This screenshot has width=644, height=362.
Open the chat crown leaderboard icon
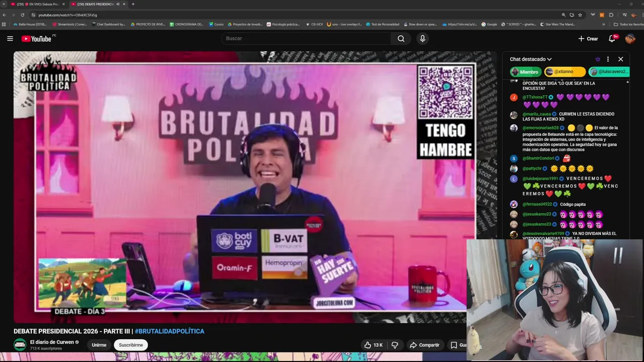tap(598, 59)
